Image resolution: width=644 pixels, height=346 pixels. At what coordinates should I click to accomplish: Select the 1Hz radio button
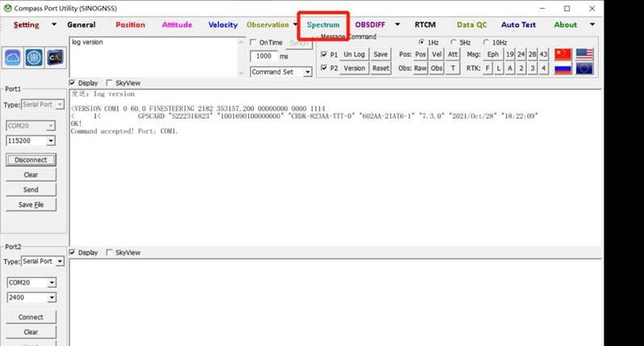tap(422, 42)
